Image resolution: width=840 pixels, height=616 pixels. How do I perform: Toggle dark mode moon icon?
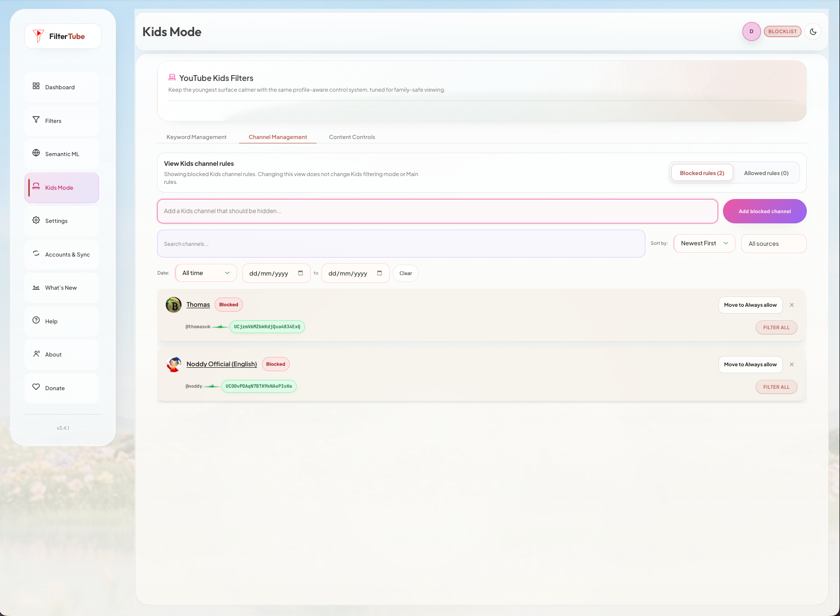pyautogui.click(x=813, y=32)
